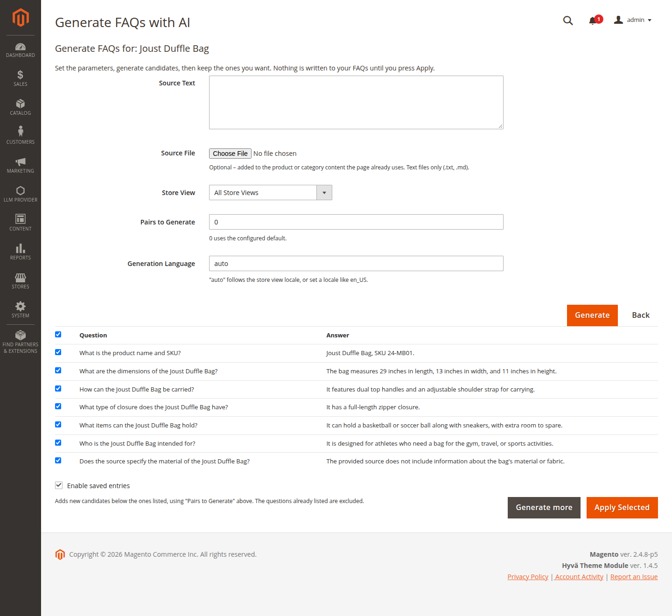Click 'It is designed for athletes' answer
The image size is (672, 616).
pyautogui.click(x=440, y=444)
